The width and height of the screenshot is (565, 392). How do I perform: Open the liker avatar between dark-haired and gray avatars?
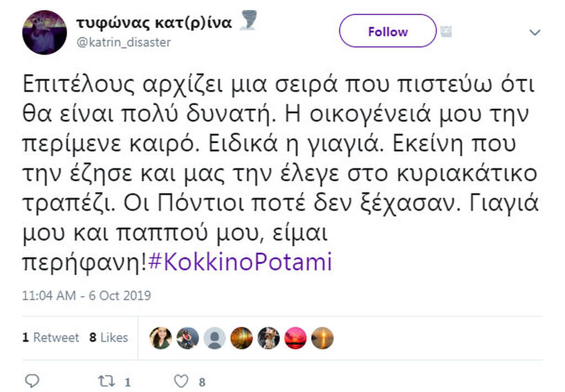coord(188,338)
